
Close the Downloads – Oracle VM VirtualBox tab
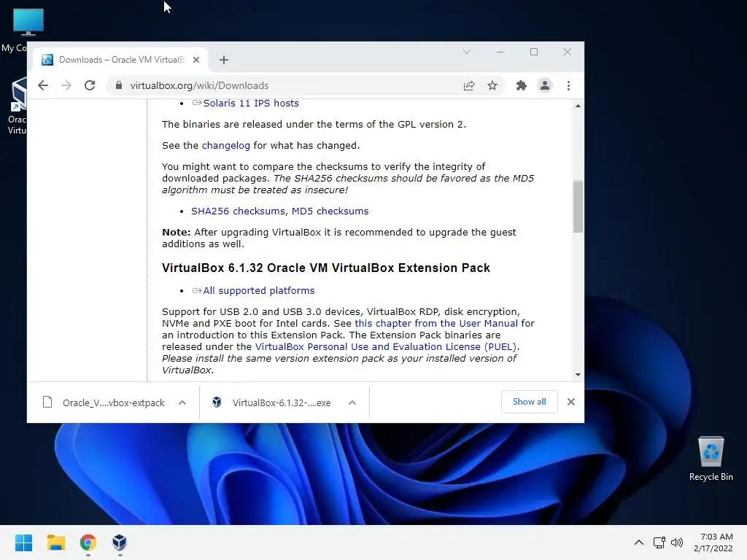(x=196, y=60)
